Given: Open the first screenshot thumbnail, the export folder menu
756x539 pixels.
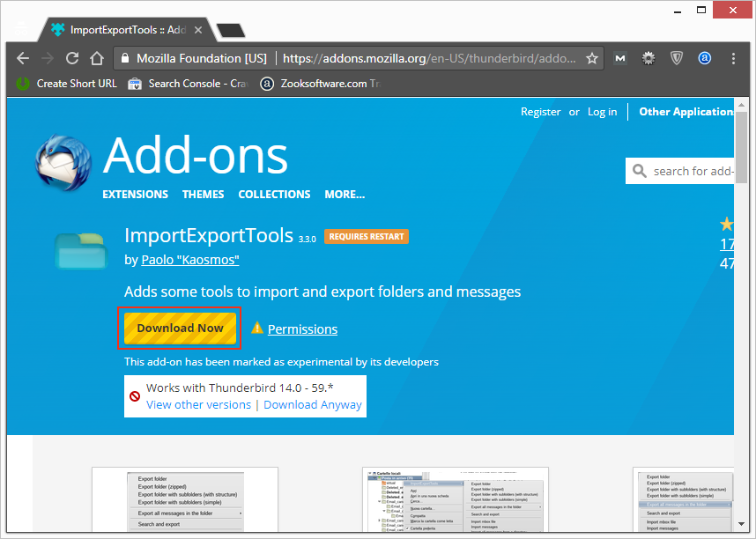Looking at the screenshot, I should click(185, 499).
